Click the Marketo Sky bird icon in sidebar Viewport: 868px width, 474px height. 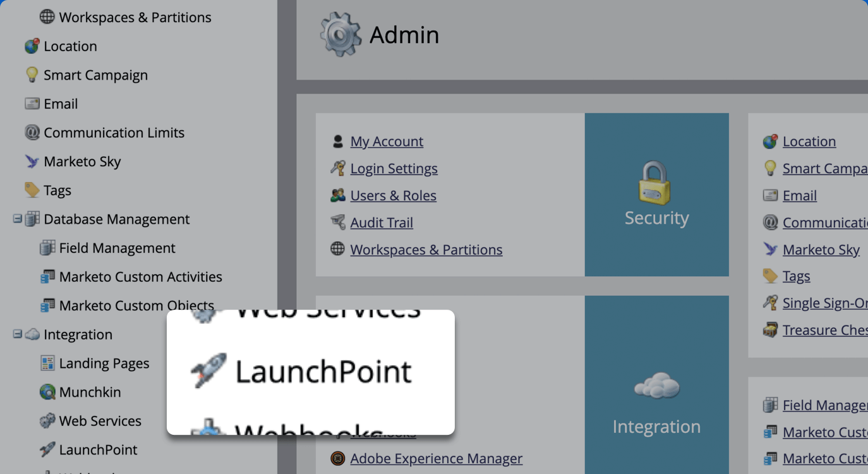tap(32, 162)
